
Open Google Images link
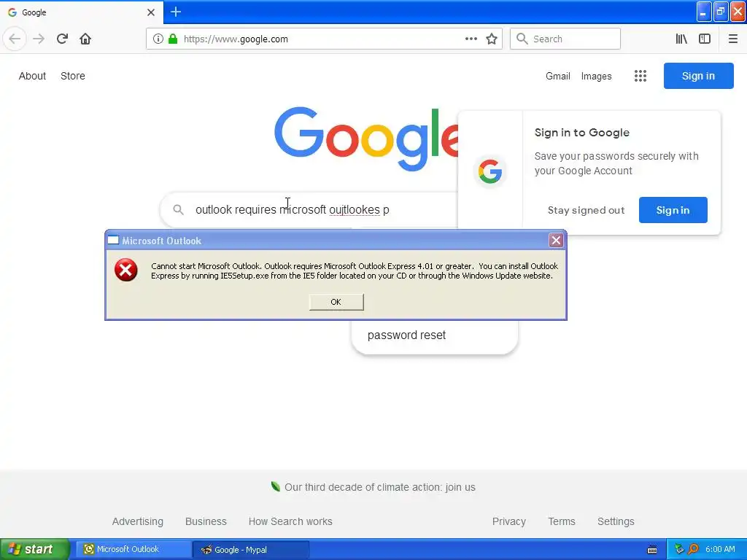click(596, 76)
